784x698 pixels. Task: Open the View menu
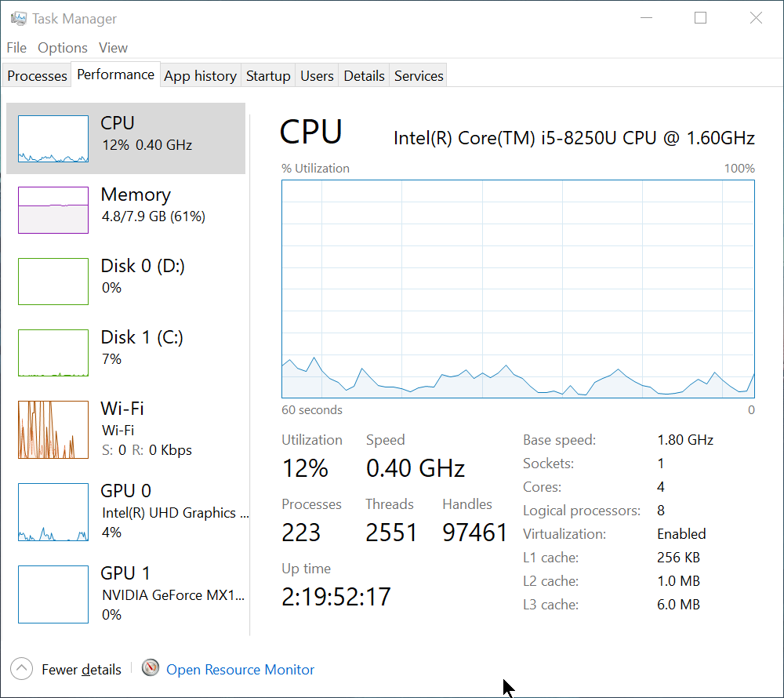[113, 48]
